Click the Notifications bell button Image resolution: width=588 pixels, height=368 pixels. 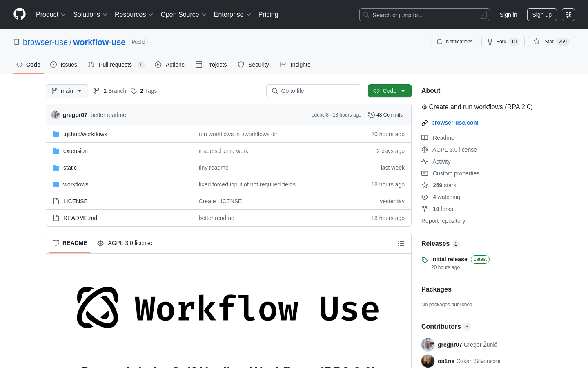[x=454, y=42]
